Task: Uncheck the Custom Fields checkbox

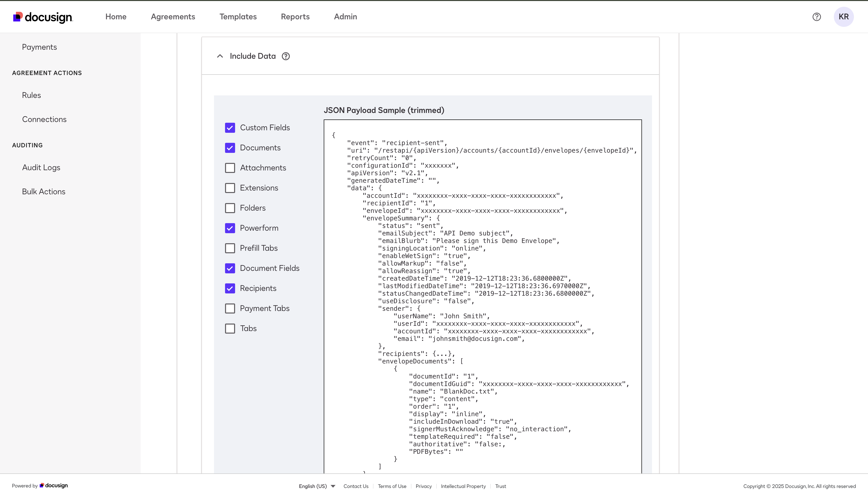Action: pyautogui.click(x=230, y=127)
